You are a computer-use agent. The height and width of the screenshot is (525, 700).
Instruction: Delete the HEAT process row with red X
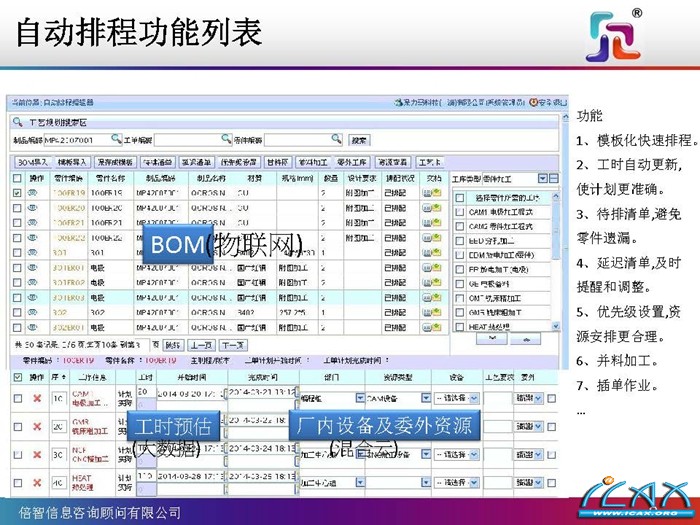point(37,483)
